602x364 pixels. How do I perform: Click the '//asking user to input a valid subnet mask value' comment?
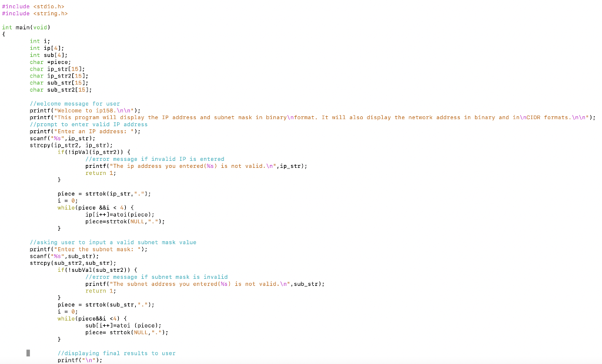113,242
